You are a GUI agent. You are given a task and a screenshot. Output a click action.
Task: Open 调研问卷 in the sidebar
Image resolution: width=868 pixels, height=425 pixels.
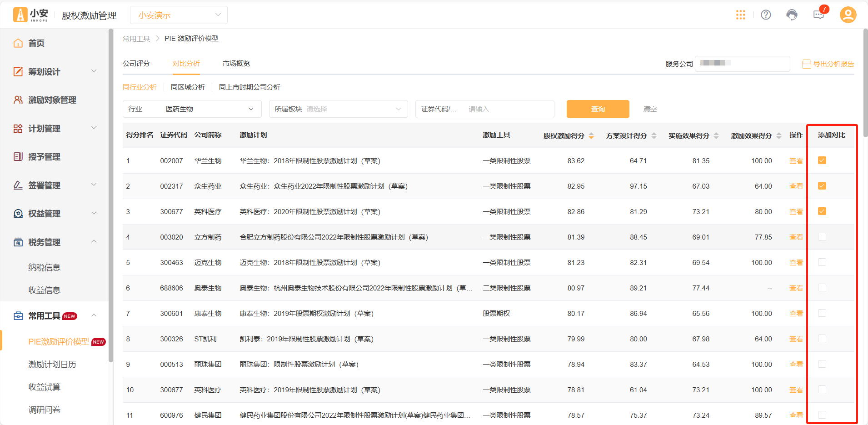(44, 410)
